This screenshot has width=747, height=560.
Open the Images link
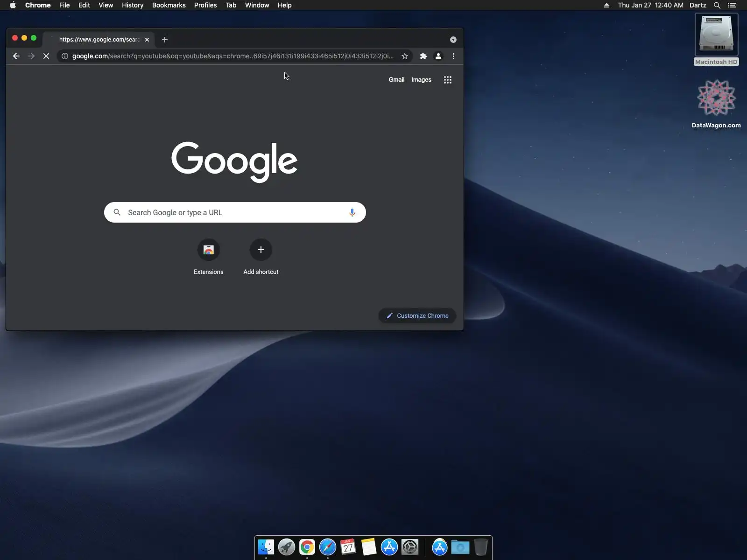[x=421, y=80]
